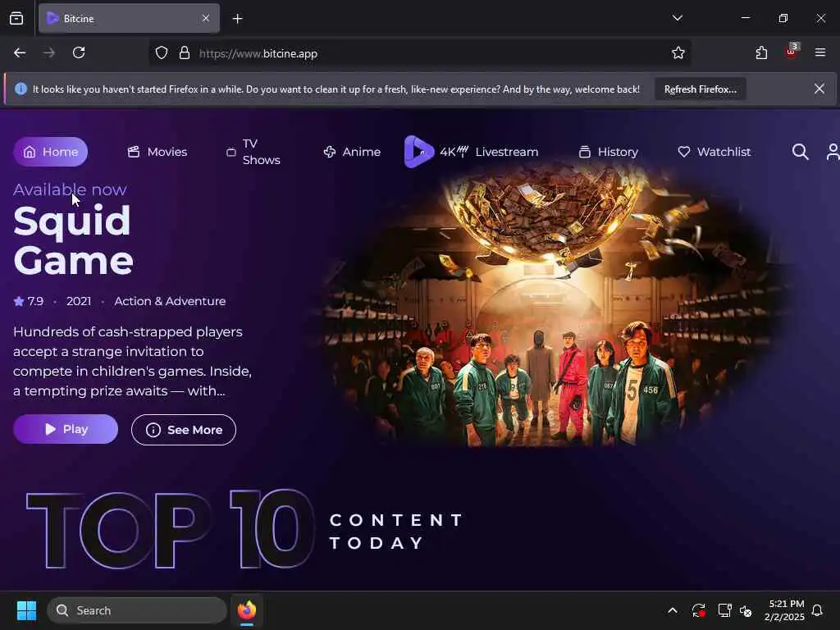Open the Home navigation item

click(x=50, y=152)
